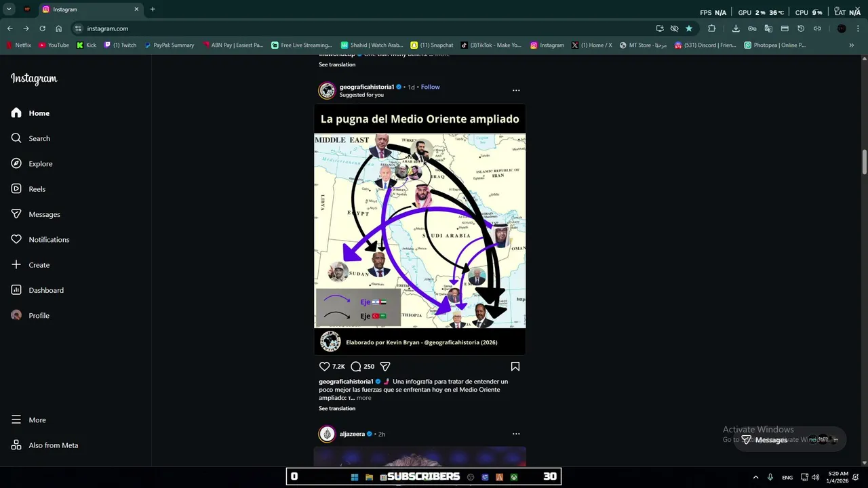Screen dimensions: 868x488
Task: Show hidden system tray icons
Action: click(755, 477)
